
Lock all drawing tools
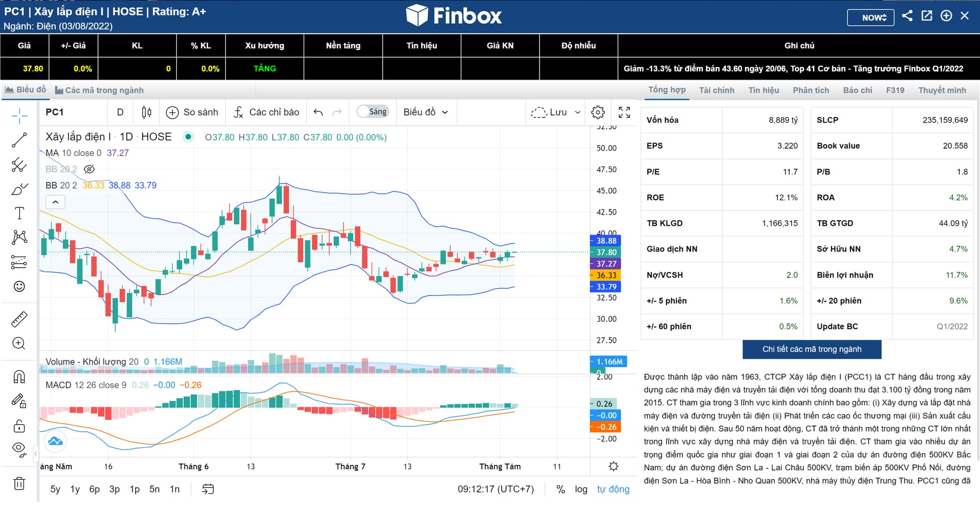click(x=19, y=426)
